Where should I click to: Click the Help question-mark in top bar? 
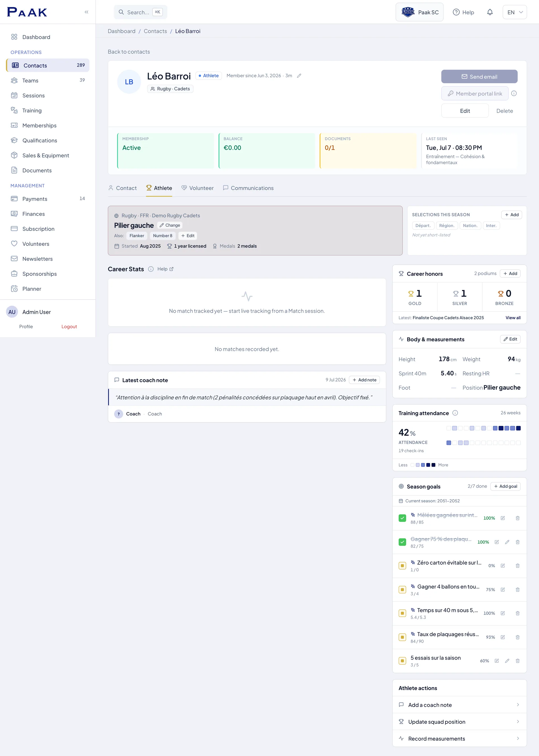pos(463,12)
